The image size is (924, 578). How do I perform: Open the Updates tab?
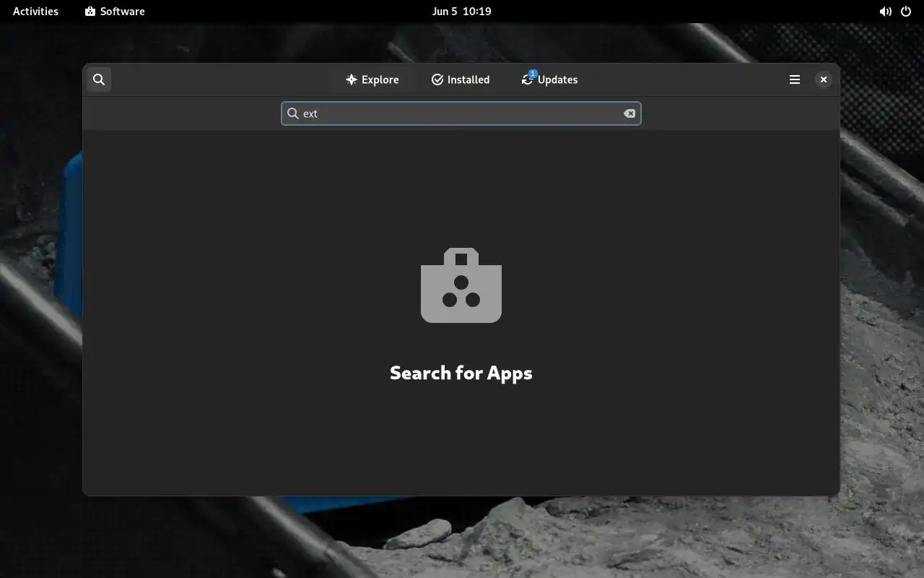[549, 79]
